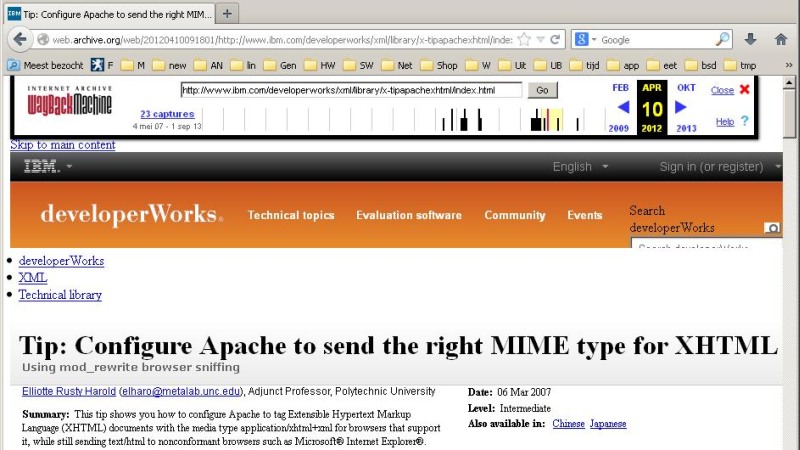Open the '23 captures' link
The width and height of the screenshot is (800, 450).
tap(167, 114)
